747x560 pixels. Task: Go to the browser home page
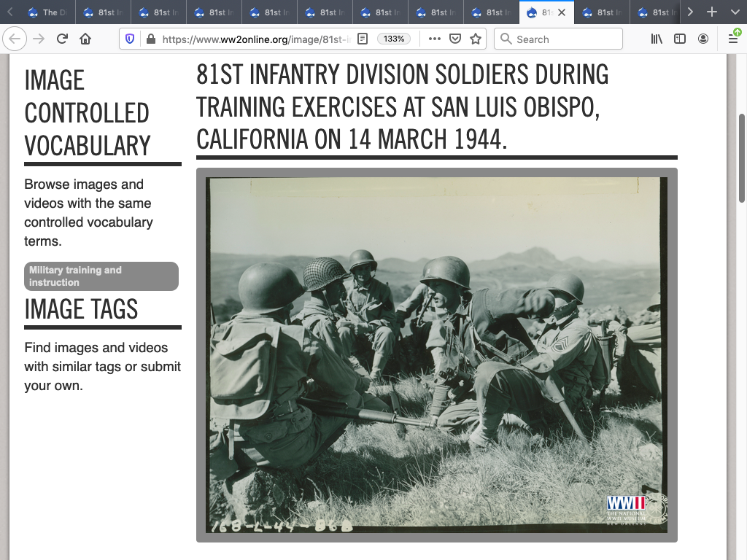click(x=85, y=39)
